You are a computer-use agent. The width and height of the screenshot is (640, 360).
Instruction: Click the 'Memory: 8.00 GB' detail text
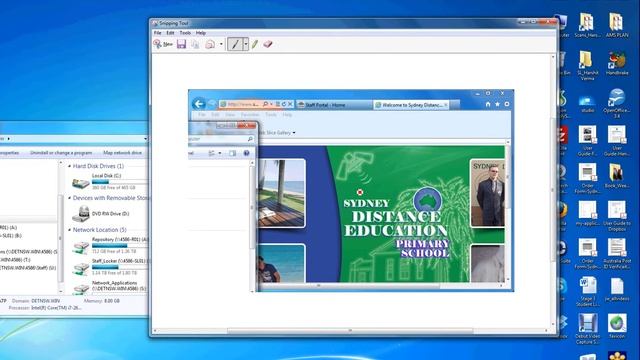coord(102,301)
